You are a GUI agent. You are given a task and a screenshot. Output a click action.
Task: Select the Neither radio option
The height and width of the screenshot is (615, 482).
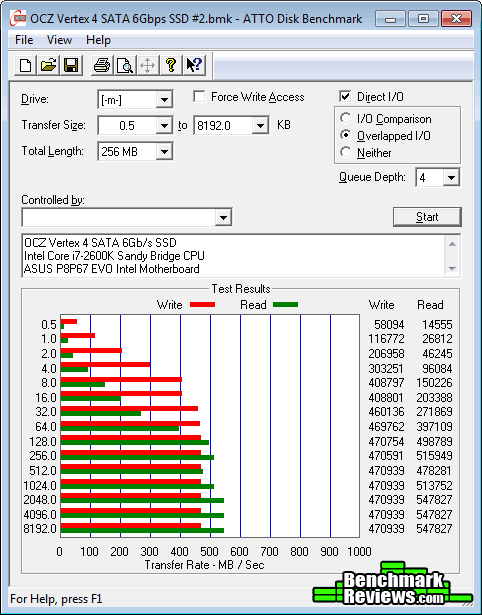pos(346,152)
